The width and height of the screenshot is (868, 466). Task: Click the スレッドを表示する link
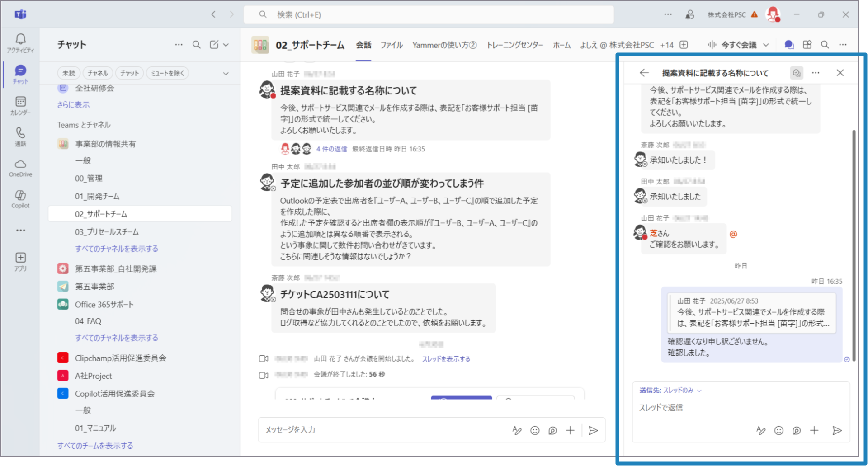(446, 359)
